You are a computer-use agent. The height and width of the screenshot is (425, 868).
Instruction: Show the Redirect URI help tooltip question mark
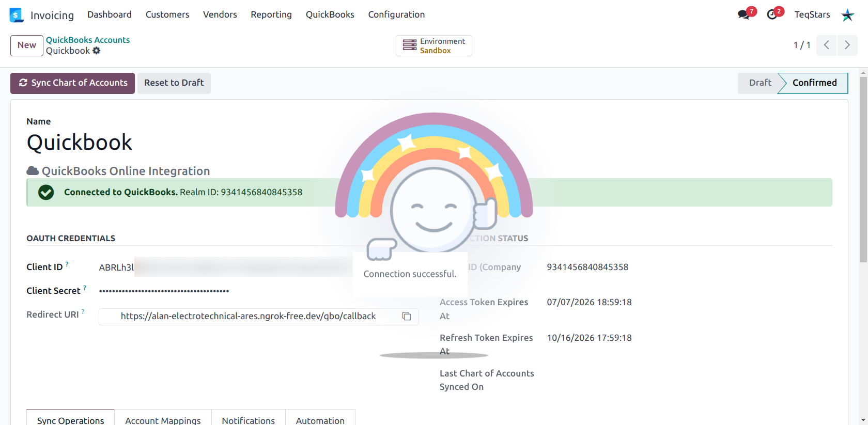coord(83,311)
